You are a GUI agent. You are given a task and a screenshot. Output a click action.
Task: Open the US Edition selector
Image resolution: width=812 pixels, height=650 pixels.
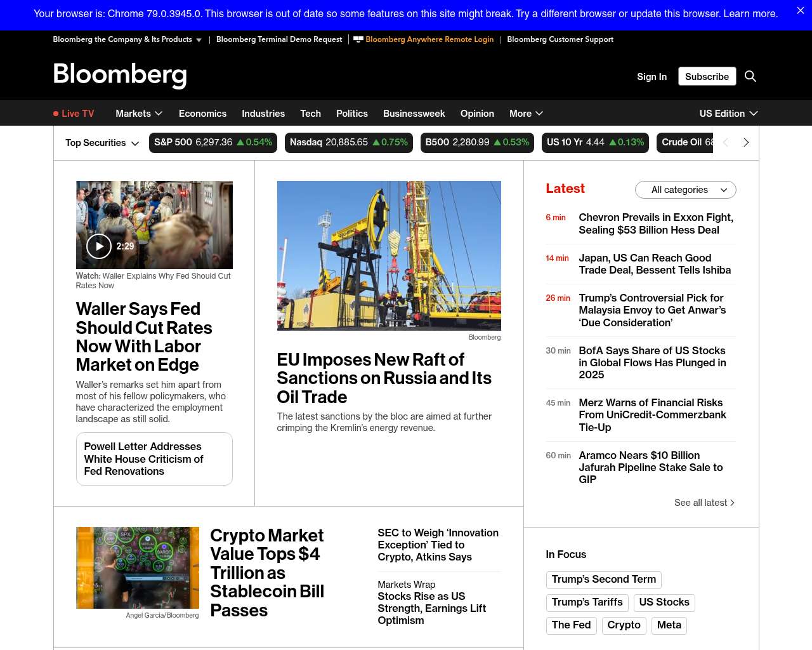click(728, 114)
